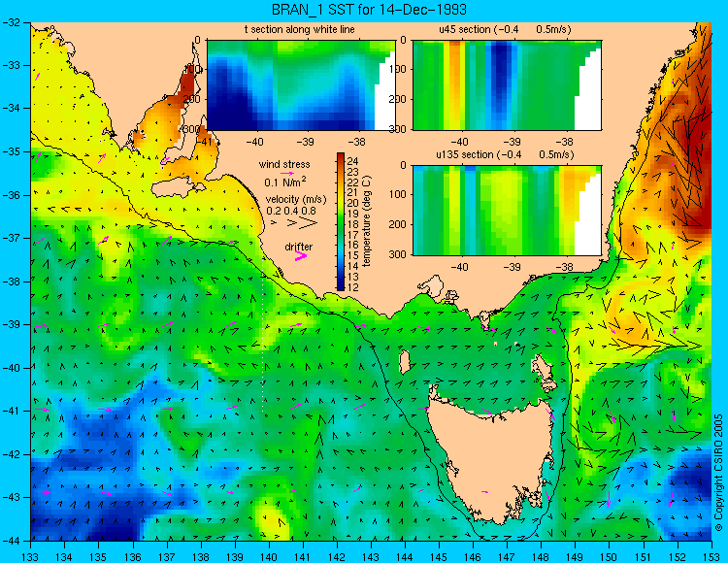Click main map latitude label -42

click(x=12, y=454)
